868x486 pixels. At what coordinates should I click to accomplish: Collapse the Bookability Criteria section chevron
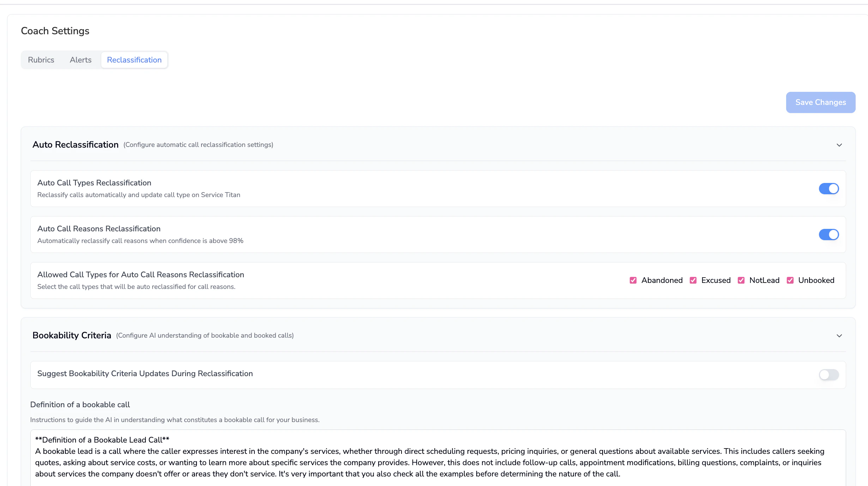click(839, 336)
